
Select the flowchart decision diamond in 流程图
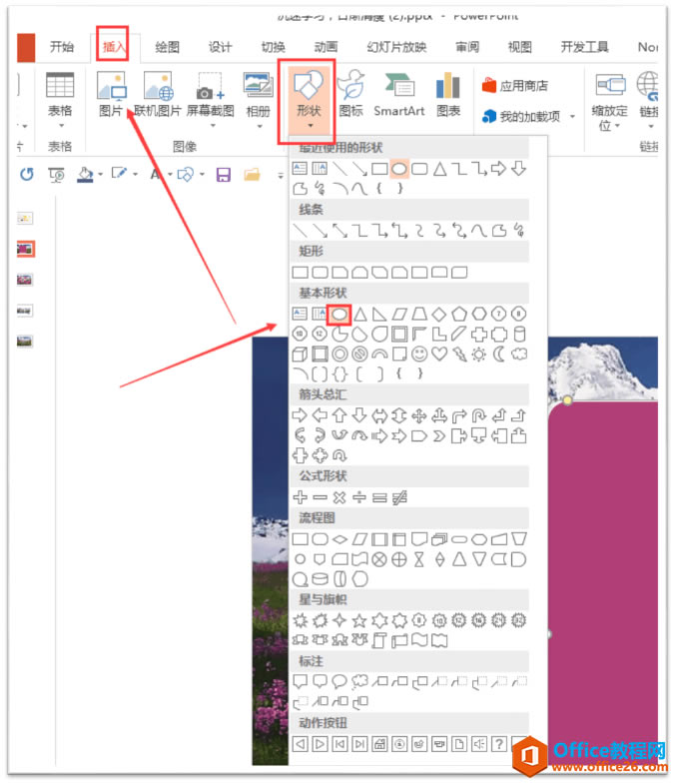pyautogui.click(x=339, y=539)
